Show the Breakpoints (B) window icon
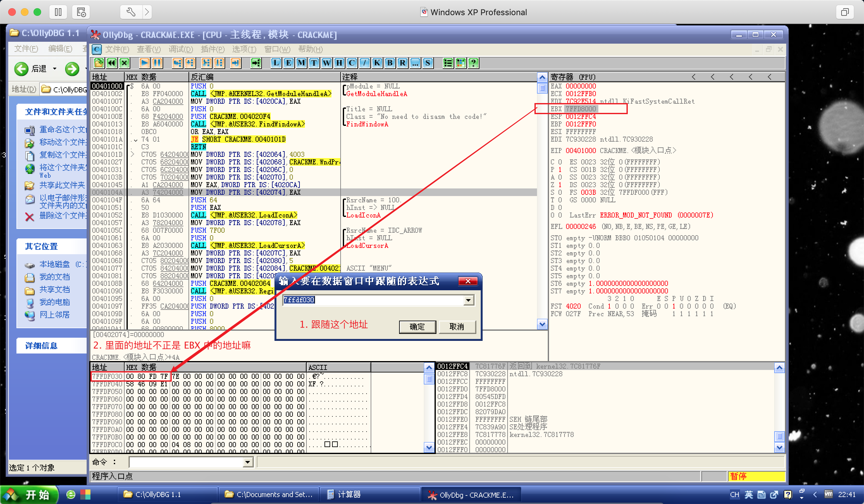The width and height of the screenshot is (864, 504). [390, 63]
